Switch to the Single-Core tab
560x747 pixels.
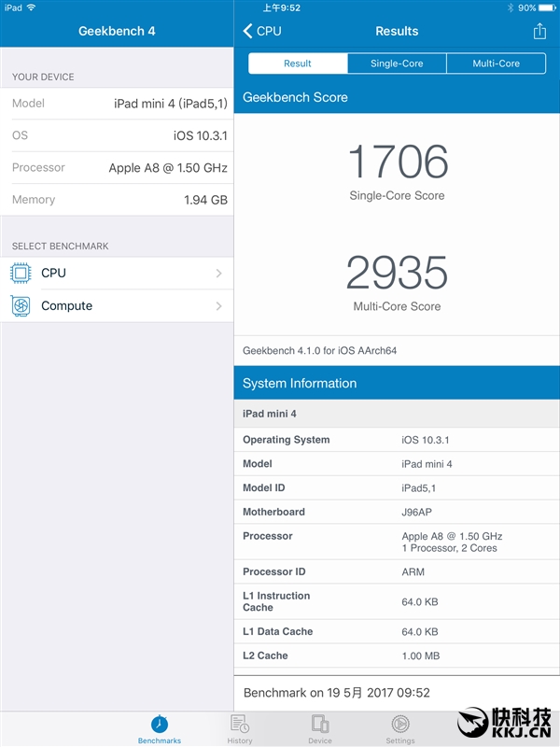click(x=397, y=63)
